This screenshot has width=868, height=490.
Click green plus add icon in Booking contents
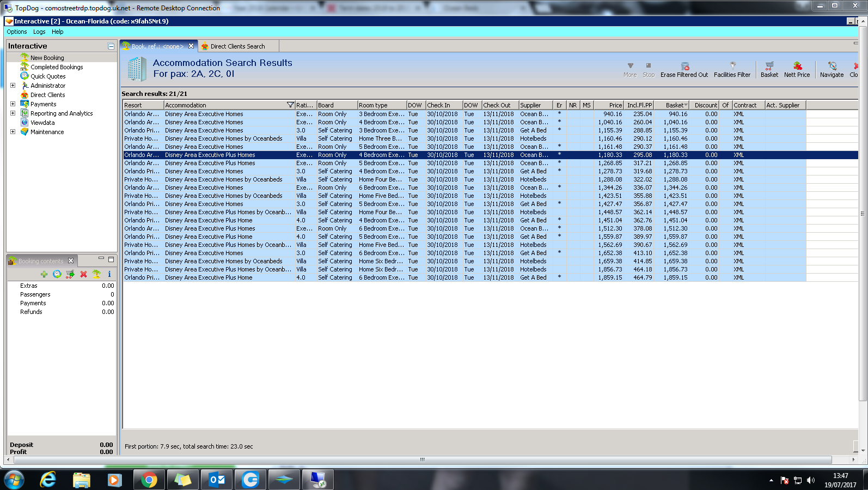[x=44, y=274]
